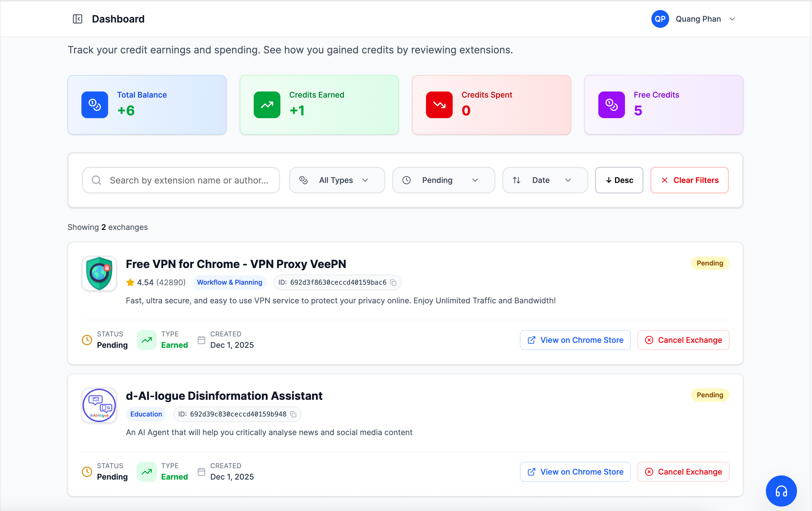The image size is (812, 511).
Task: Click the Total Balance coins icon
Action: 95,105
